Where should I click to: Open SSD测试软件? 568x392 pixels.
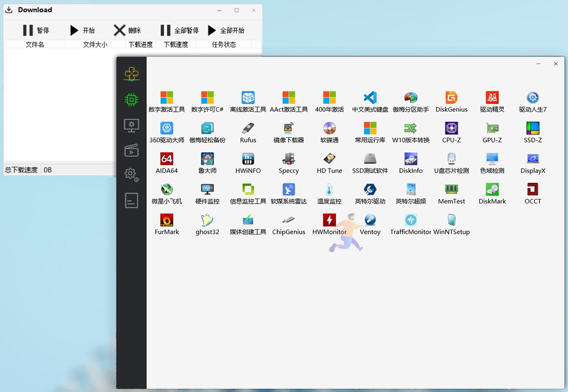coord(370,163)
